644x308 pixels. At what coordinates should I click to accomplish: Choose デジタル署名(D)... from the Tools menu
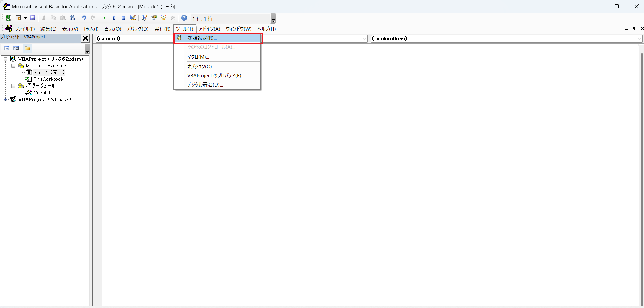[x=217, y=85]
